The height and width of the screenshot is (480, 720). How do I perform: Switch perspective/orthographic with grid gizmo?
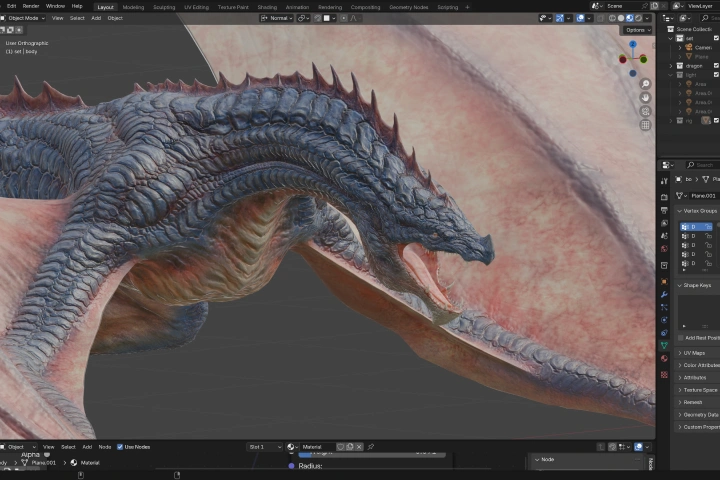tap(645, 125)
